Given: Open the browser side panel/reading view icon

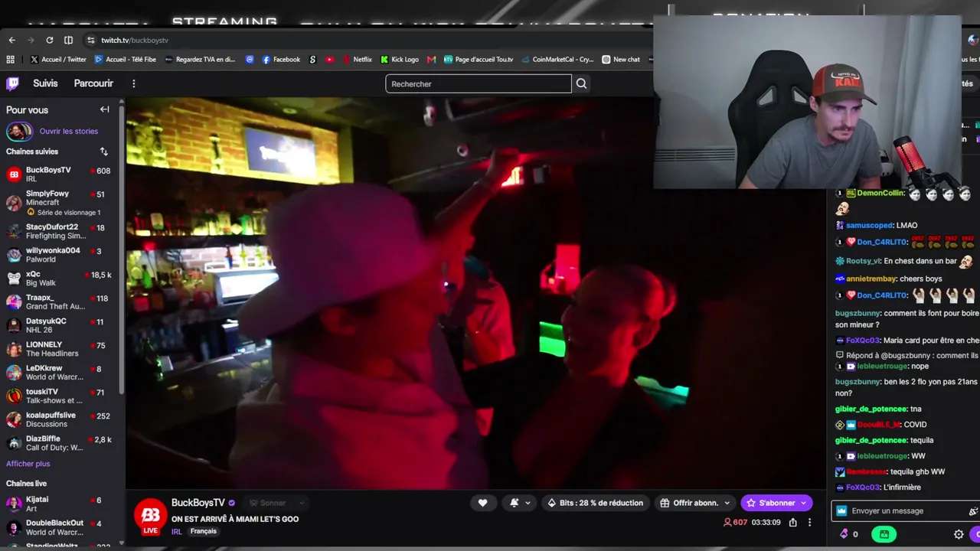Looking at the screenshot, I should (68, 40).
